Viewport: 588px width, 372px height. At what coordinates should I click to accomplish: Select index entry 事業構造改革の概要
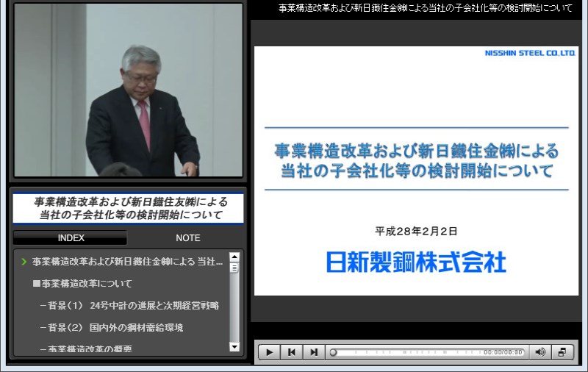pyautogui.click(x=86, y=348)
